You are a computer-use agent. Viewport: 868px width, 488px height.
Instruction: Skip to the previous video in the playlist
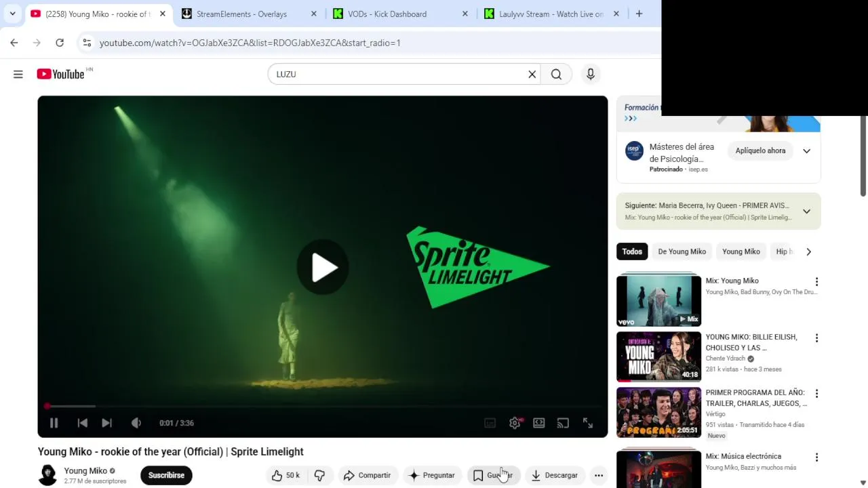(82, 423)
